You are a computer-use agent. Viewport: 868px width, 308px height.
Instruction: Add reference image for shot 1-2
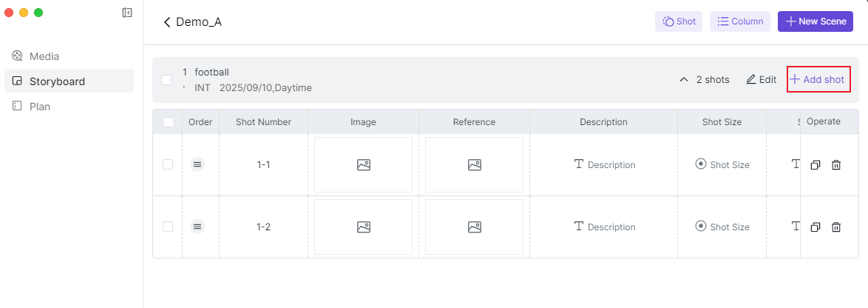[x=475, y=227]
